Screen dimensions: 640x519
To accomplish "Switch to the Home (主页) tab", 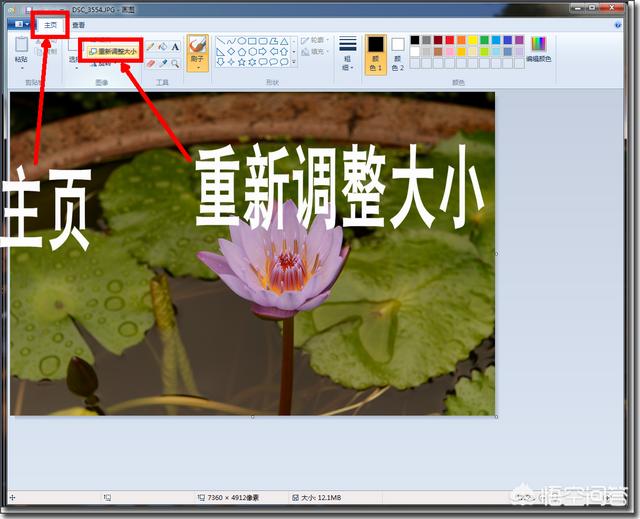I will tap(50, 24).
